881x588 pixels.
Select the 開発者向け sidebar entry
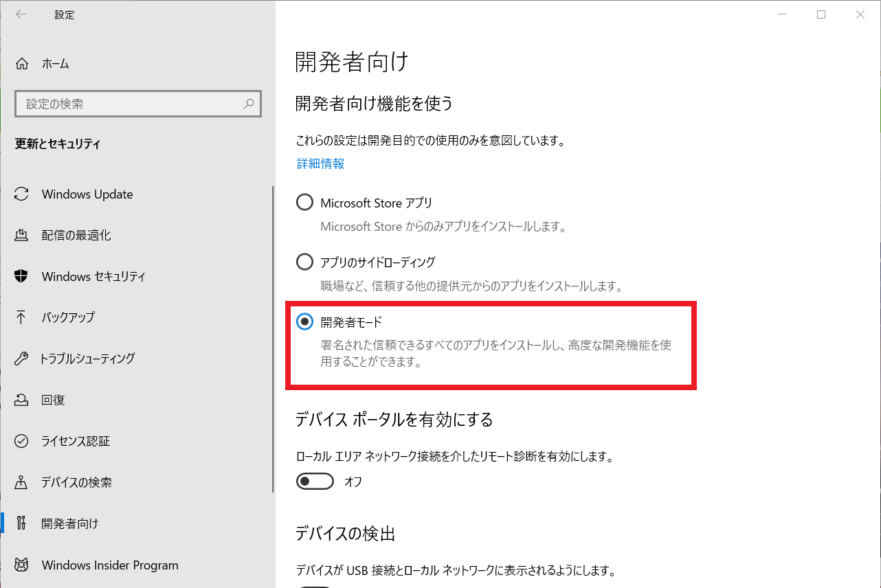click(x=23, y=523)
